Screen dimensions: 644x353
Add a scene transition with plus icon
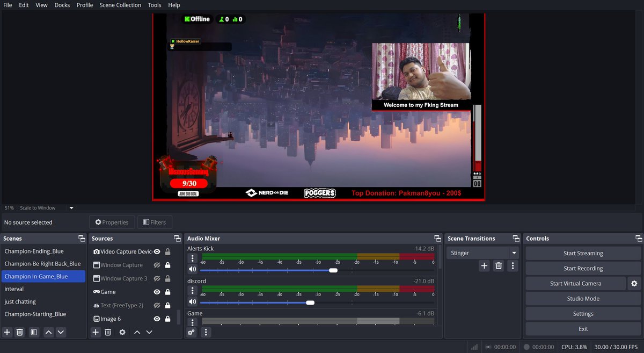pyautogui.click(x=484, y=265)
